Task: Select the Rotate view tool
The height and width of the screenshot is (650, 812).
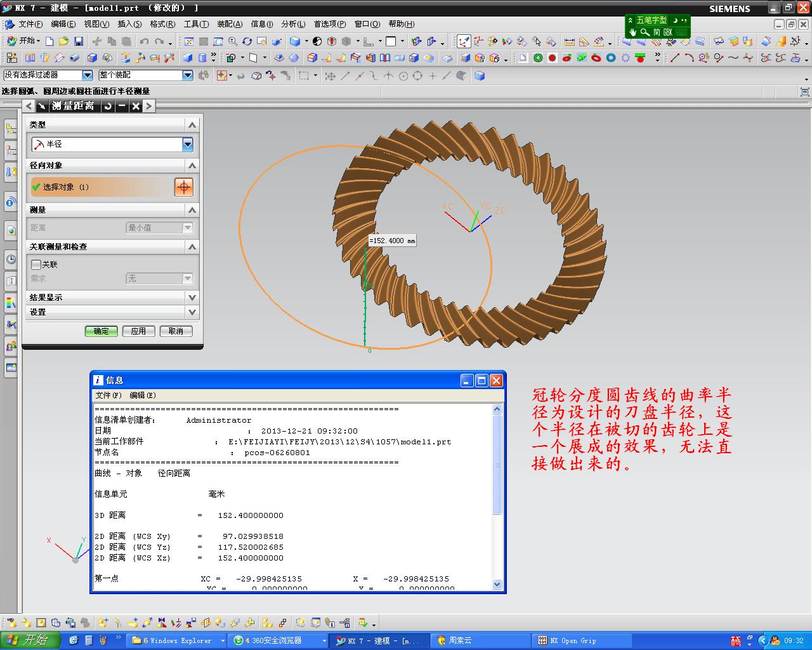Action: click(247, 41)
